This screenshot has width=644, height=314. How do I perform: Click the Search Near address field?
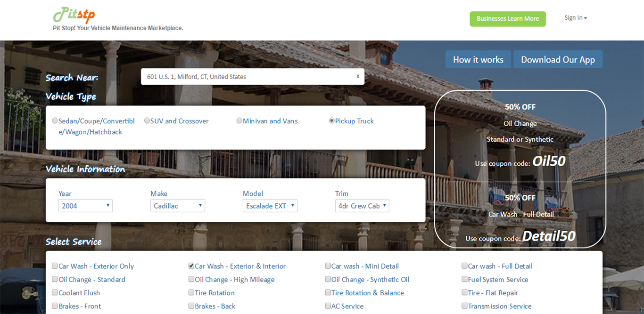coord(248,77)
